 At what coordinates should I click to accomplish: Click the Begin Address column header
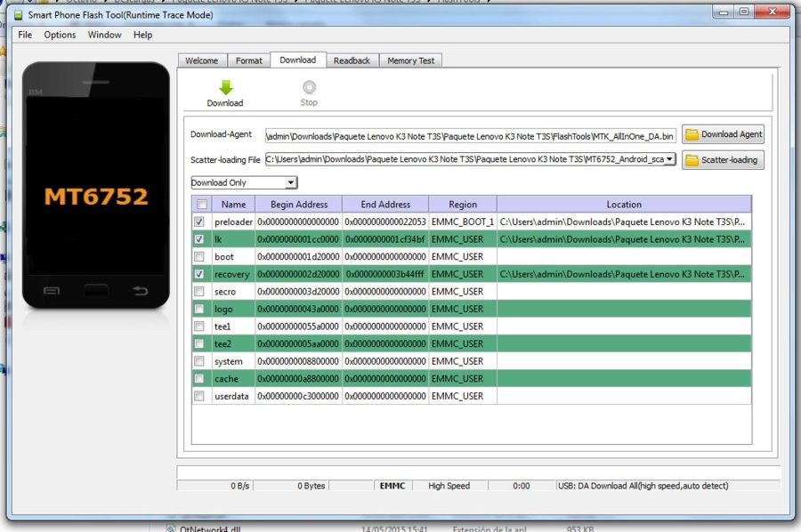point(299,205)
